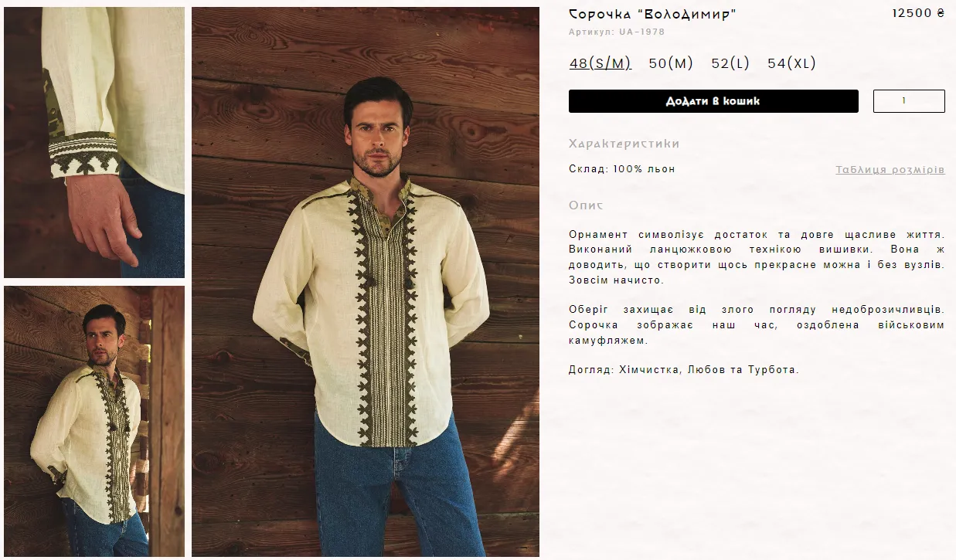Click the sentence starting with Сорочка зображає
956x560 pixels.
pos(757,333)
